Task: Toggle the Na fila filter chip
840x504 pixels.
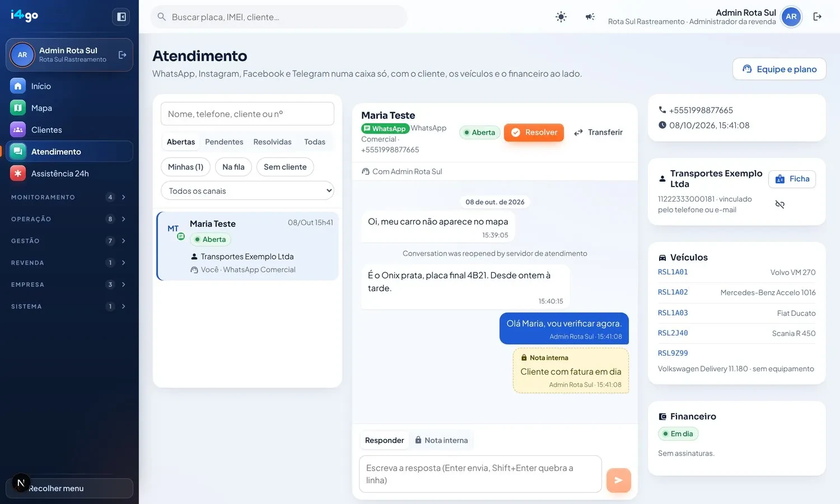Action: [234, 167]
